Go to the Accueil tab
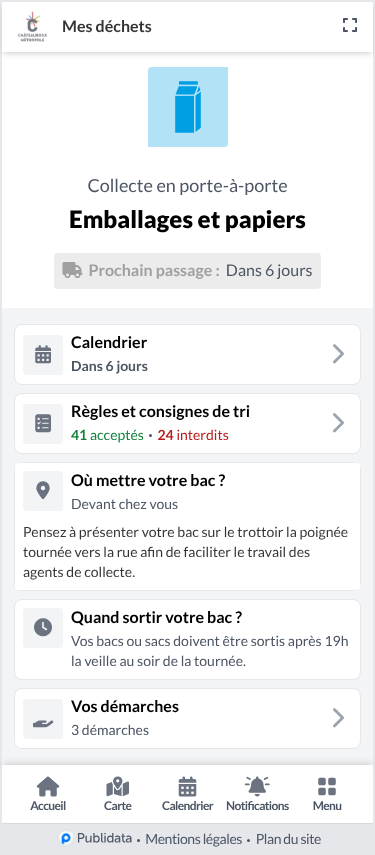375x855 pixels. (48, 794)
